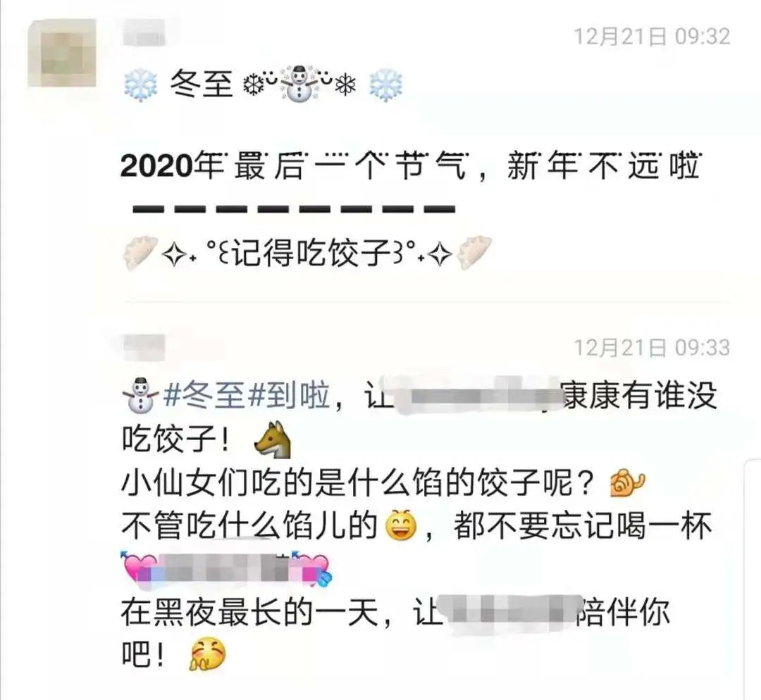
Task: Click the left pink heart emoji
Action: coord(140,567)
